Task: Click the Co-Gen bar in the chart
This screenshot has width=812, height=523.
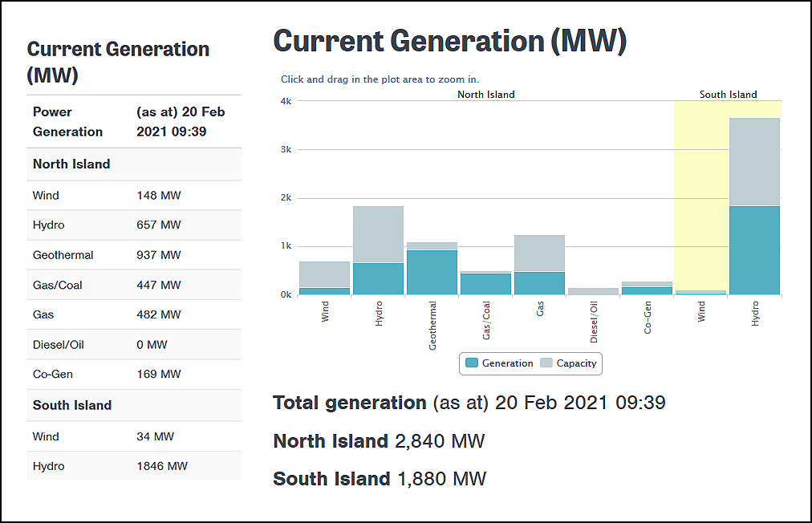Action: click(x=647, y=290)
